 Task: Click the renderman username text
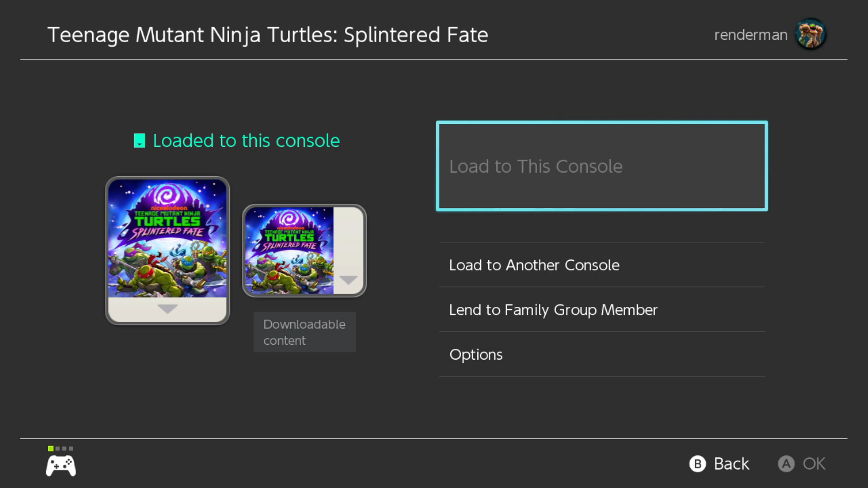pos(750,35)
